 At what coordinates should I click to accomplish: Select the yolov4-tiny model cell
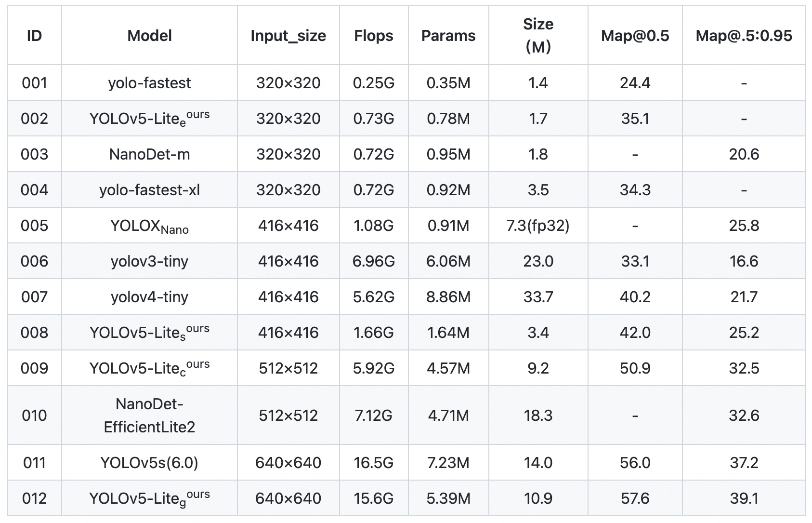coord(149,297)
